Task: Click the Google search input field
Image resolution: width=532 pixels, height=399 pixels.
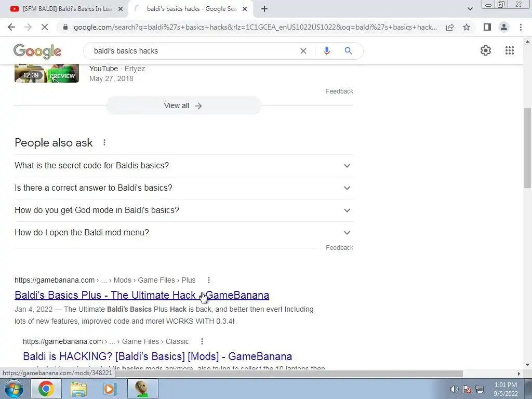Action: tap(193, 51)
